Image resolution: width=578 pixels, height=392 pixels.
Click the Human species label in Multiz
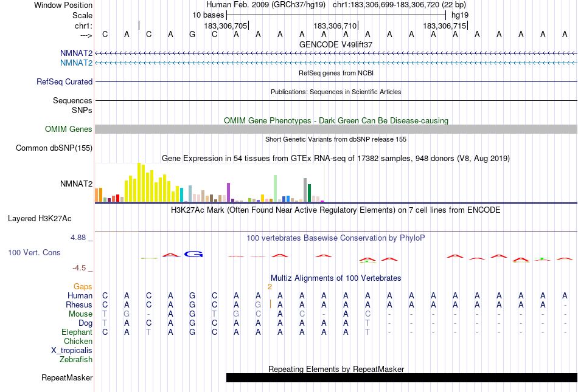(x=80, y=295)
